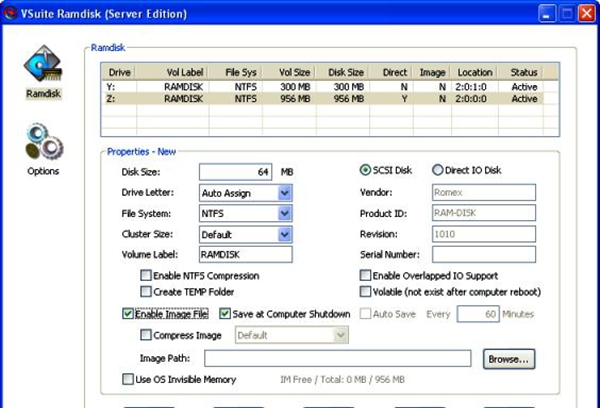Select the Y: drive row
The width and height of the screenshot is (600, 408).
322,87
